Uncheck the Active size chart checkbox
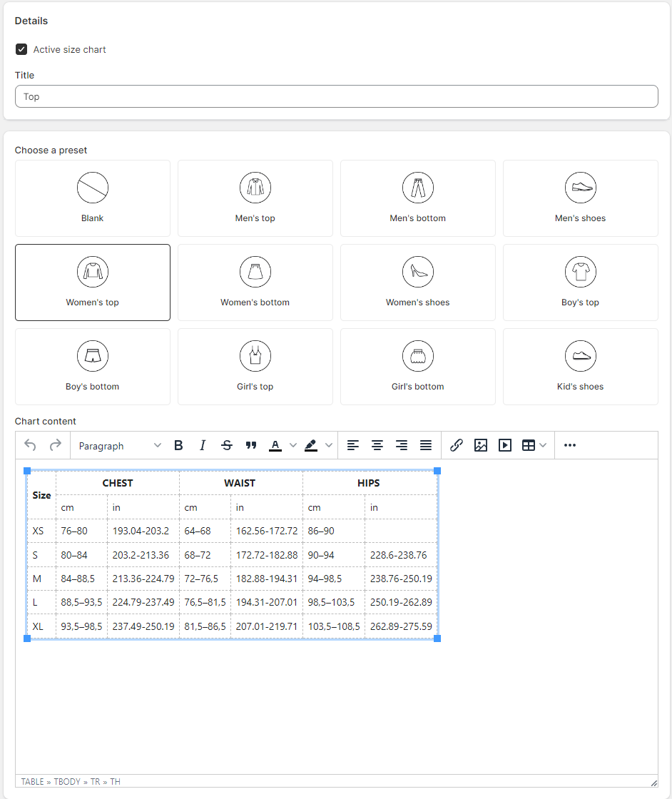 click(21, 49)
